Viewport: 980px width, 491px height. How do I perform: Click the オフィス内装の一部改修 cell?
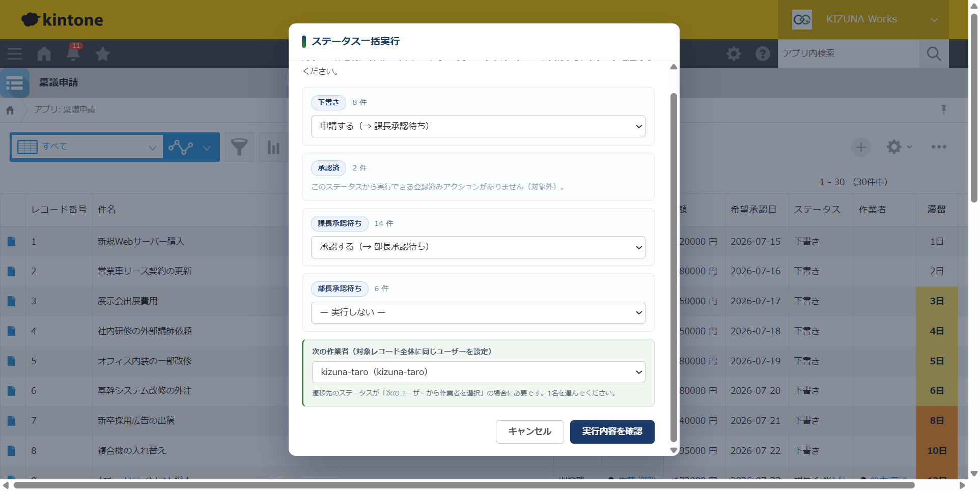[145, 361]
